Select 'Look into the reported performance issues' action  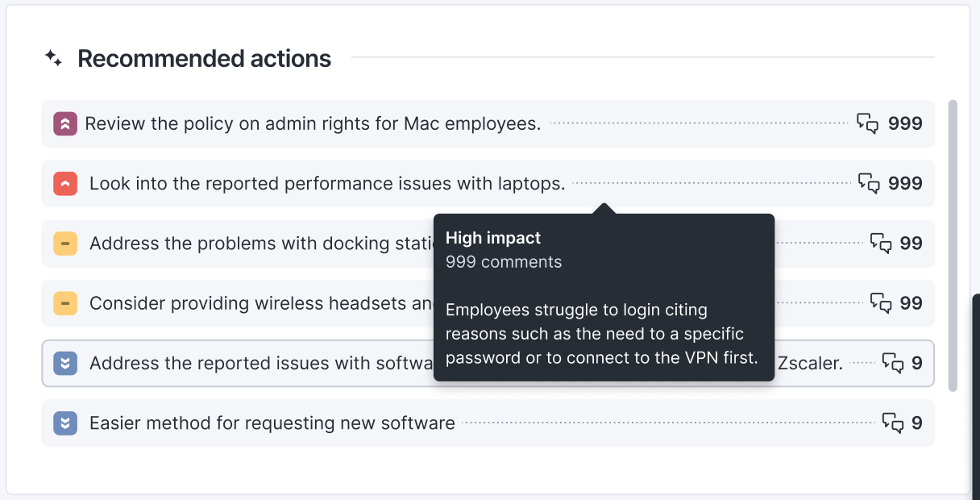click(327, 184)
